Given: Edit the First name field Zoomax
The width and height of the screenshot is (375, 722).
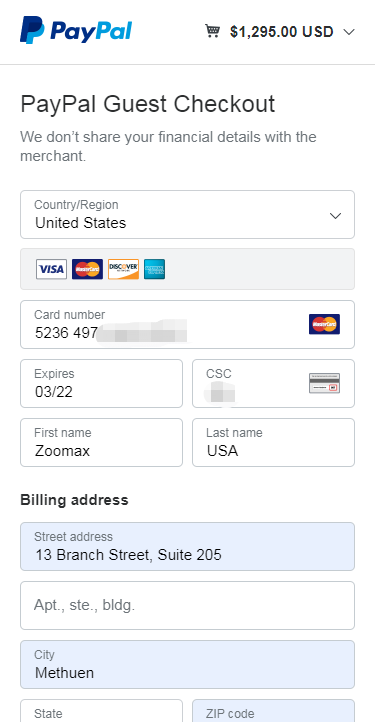Looking at the screenshot, I should click(101, 443).
